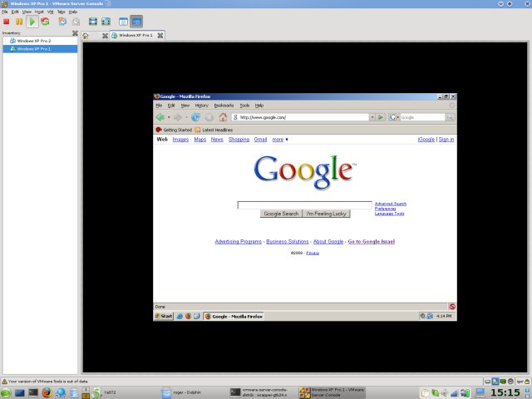Click the Firefox search magnifier button
The height and width of the screenshot is (399, 532).
pyautogui.click(x=450, y=117)
